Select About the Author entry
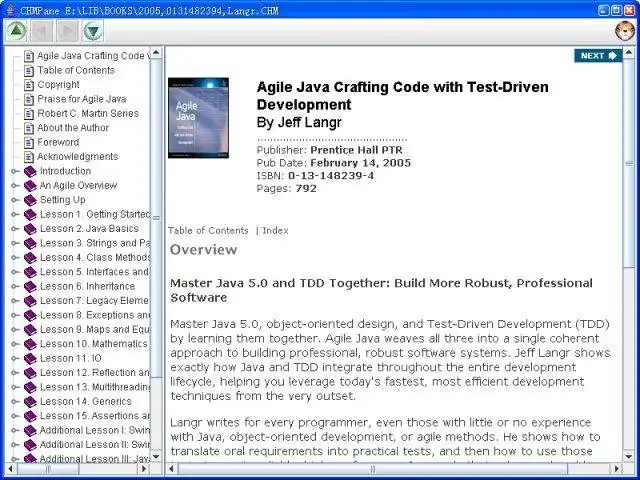This screenshot has height=480, width=640. click(x=73, y=128)
